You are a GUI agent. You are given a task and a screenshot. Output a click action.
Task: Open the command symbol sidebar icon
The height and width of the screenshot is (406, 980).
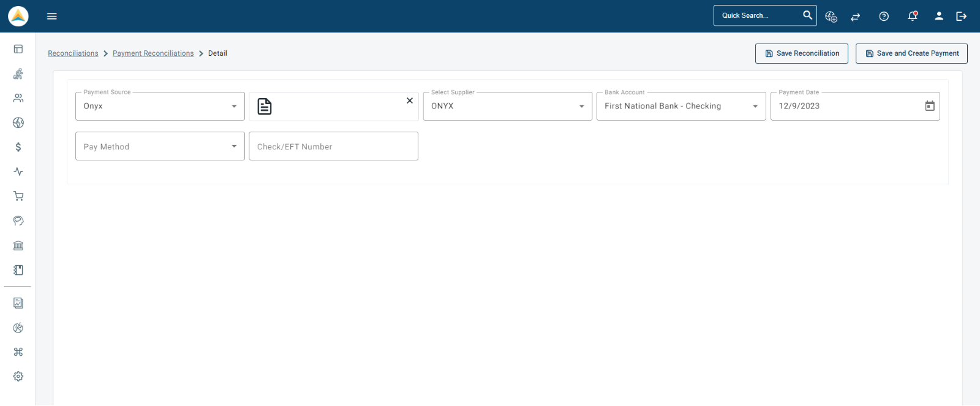[18, 352]
